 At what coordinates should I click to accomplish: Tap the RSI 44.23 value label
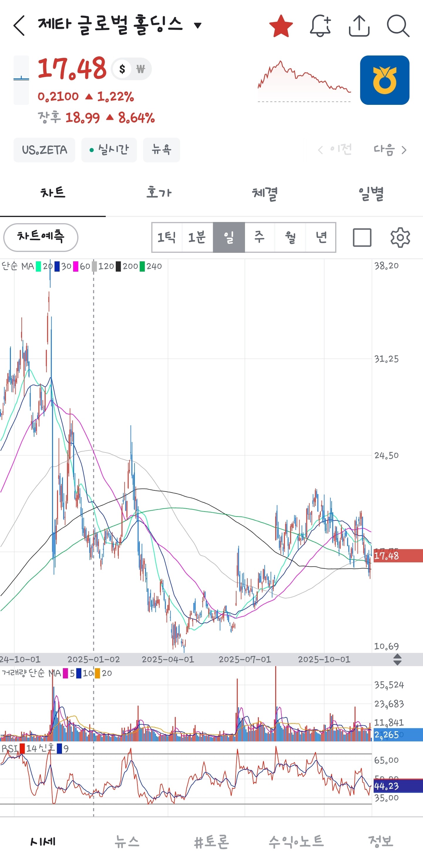[398, 786]
